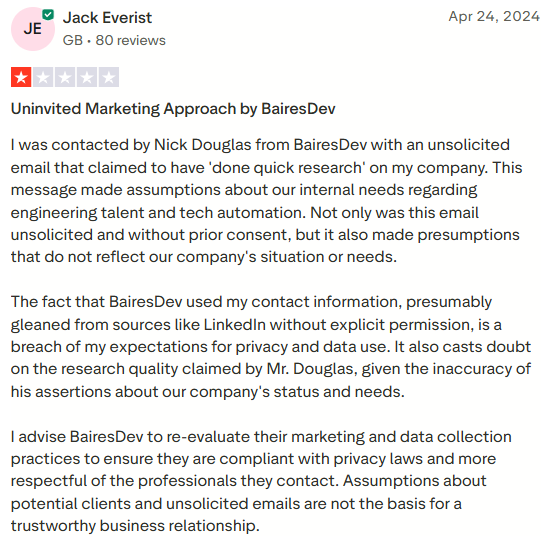The height and width of the screenshot is (536, 554).
Task: Select the third grey rating star
Action: [x=65, y=77]
